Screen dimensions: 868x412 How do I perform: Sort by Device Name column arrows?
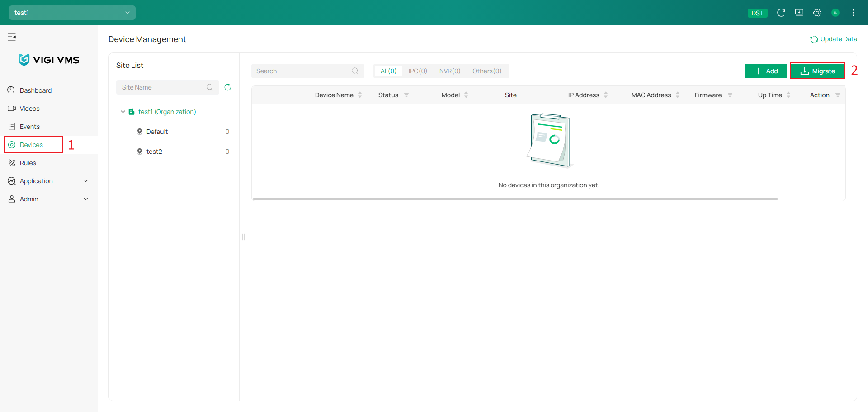[x=360, y=95]
